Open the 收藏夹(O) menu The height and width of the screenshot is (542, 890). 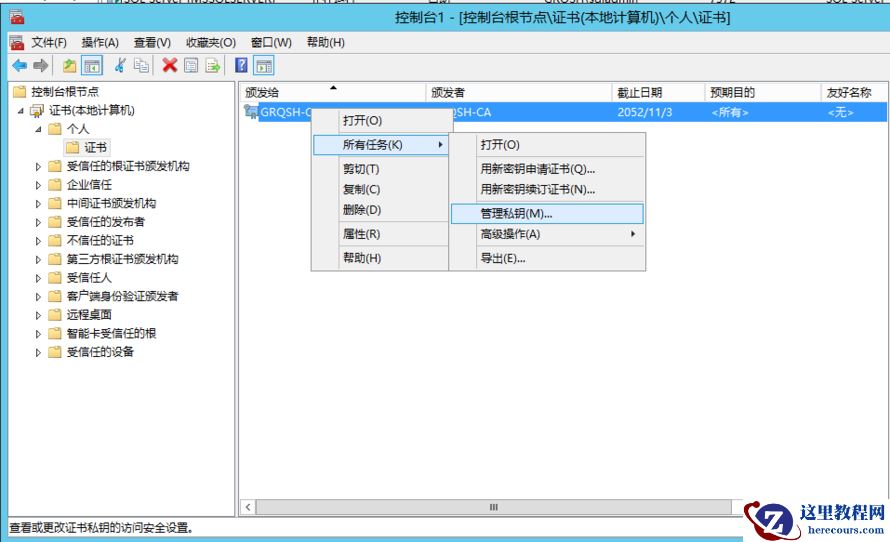pyautogui.click(x=211, y=43)
